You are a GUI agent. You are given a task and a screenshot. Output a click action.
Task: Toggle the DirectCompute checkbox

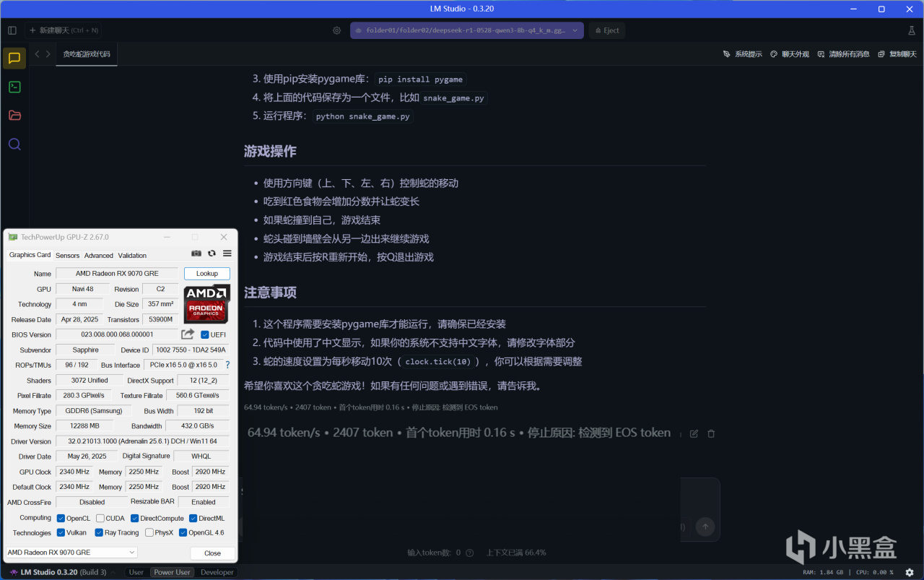point(135,518)
